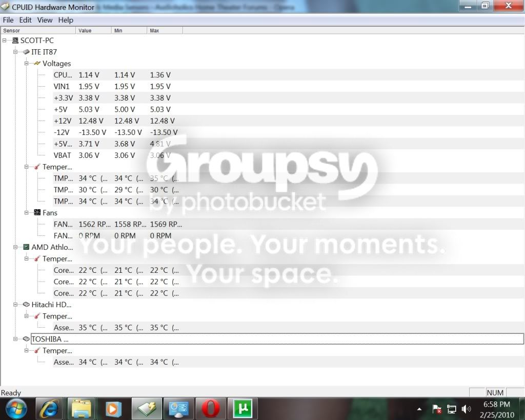Click the Hitachi hard drive icon
Viewport: 525px width, 420px height.
[x=26, y=305]
